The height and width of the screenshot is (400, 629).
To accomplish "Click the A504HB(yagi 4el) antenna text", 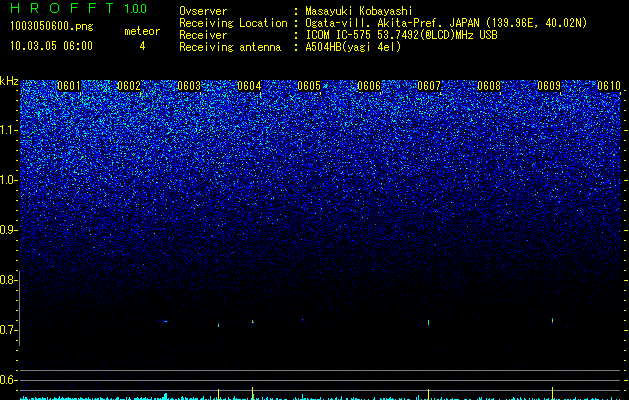I will [x=353, y=47].
